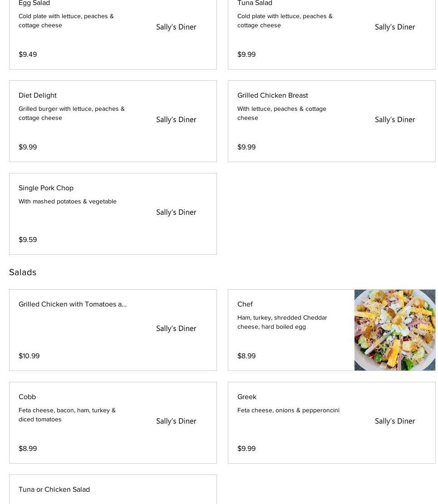Screen dimensions: 438x504
Task: Click the Grilled Chicken Breast title
Action: point(272,95)
